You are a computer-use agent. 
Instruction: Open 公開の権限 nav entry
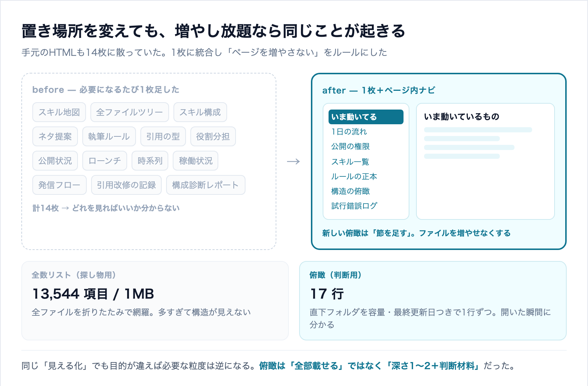coord(351,146)
